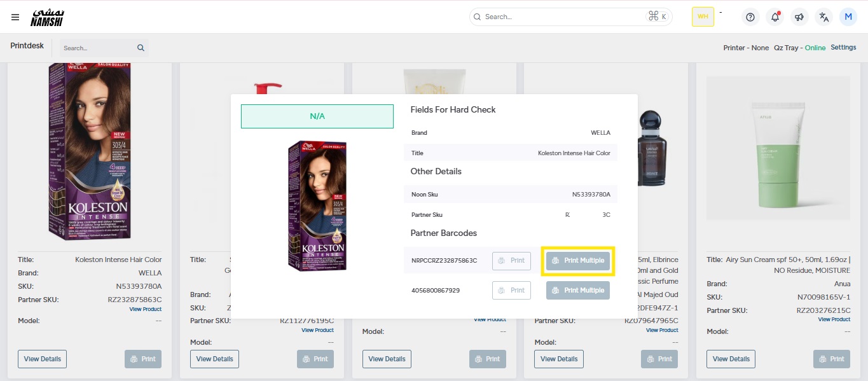Print the 4056800867929 barcode
Screen dimensions: 868x381
pos(511,290)
